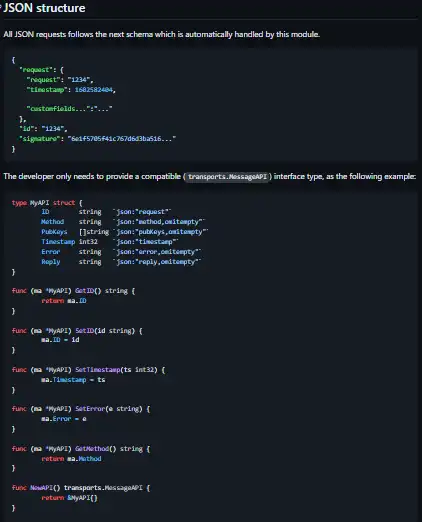Click the "ma.Error = e" line
This screenshot has height=522, width=422.
pyautogui.click(x=64, y=419)
